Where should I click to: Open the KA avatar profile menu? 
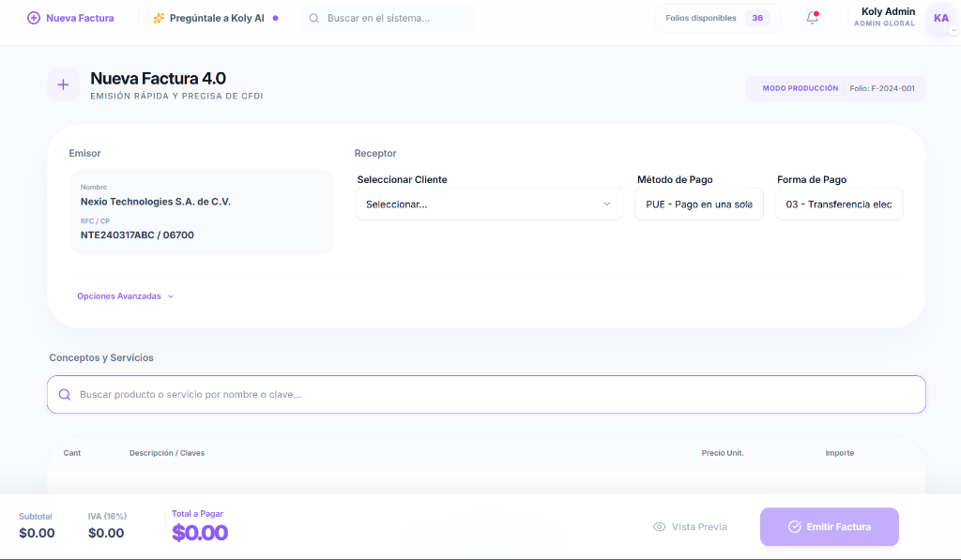(x=941, y=18)
